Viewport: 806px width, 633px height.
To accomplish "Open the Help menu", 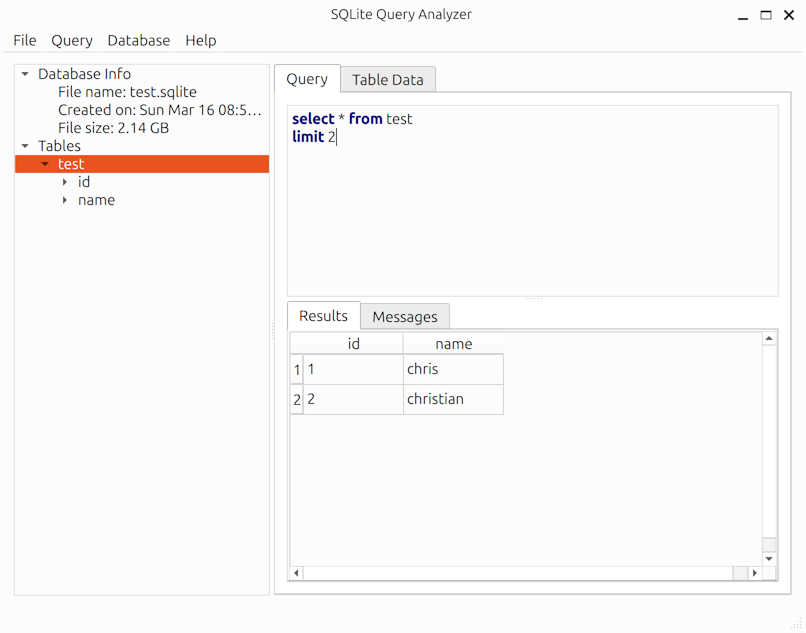I will pyautogui.click(x=200, y=40).
